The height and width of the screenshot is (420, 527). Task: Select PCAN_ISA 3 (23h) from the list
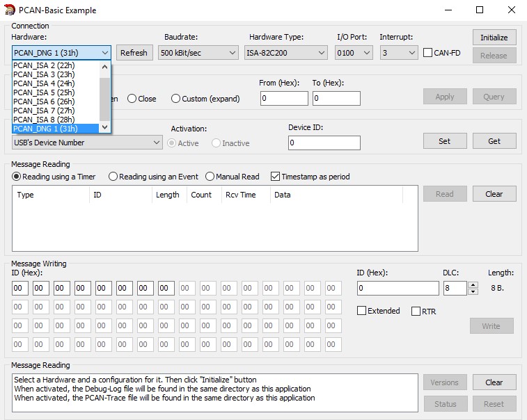coord(56,74)
